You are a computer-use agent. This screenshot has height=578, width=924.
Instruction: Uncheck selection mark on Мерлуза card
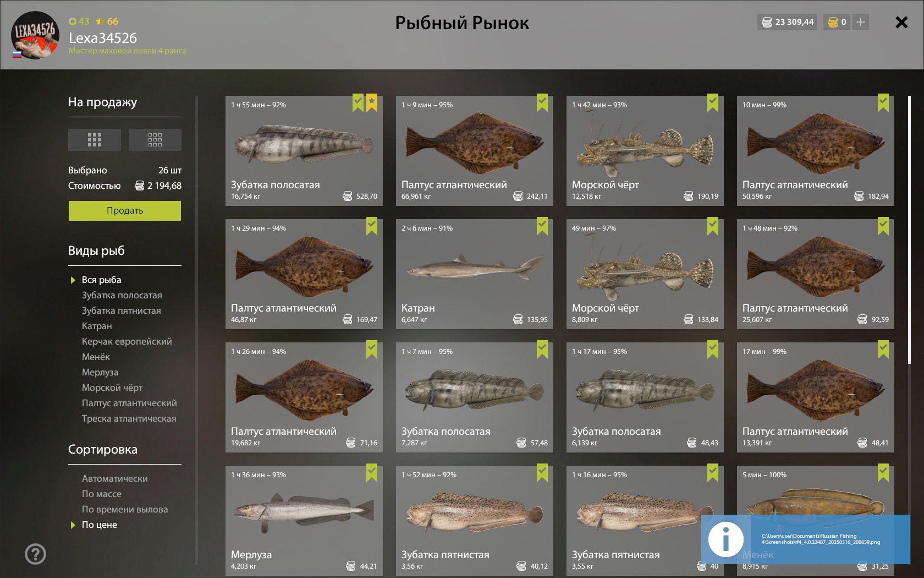pos(372,473)
